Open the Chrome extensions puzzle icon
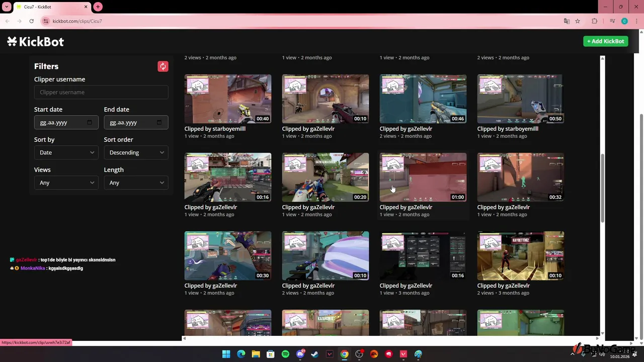Viewport: 644px width, 362px height. pos(595,21)
